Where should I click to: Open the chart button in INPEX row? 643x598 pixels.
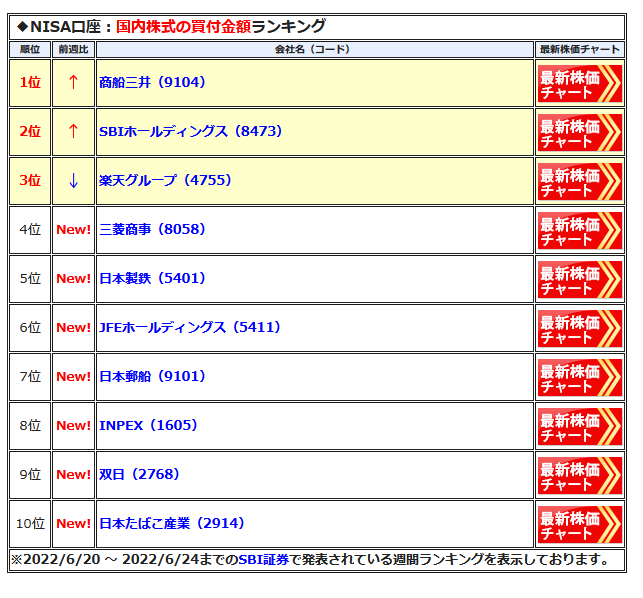tap(579, 426)
